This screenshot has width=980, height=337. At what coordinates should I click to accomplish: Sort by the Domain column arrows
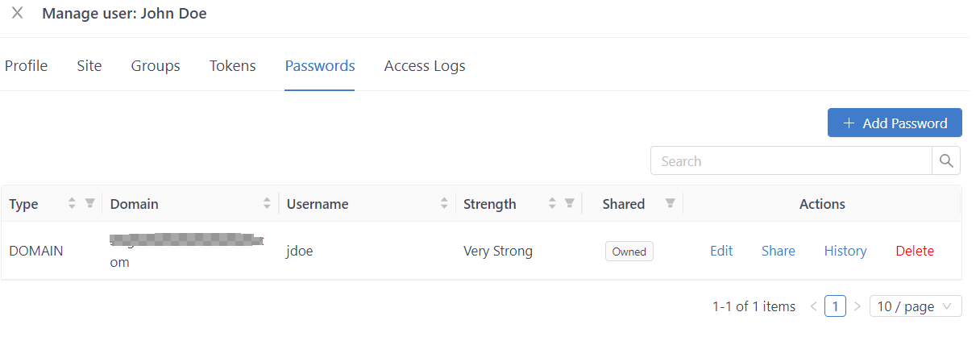click(x=267, y=204)
